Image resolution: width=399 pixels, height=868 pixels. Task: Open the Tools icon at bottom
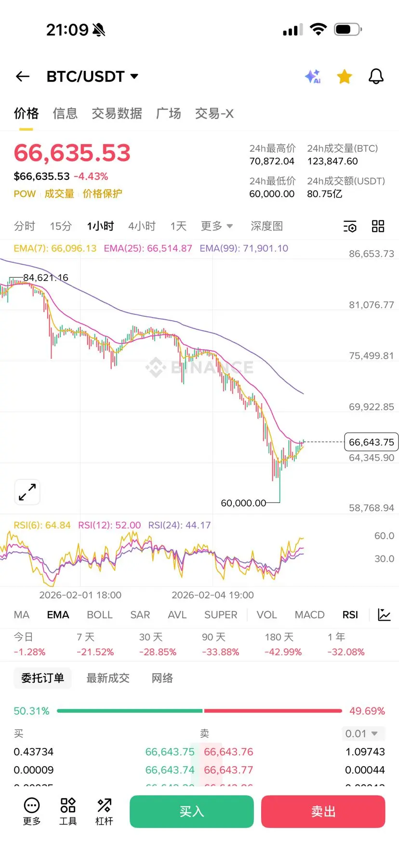(68, 812)
